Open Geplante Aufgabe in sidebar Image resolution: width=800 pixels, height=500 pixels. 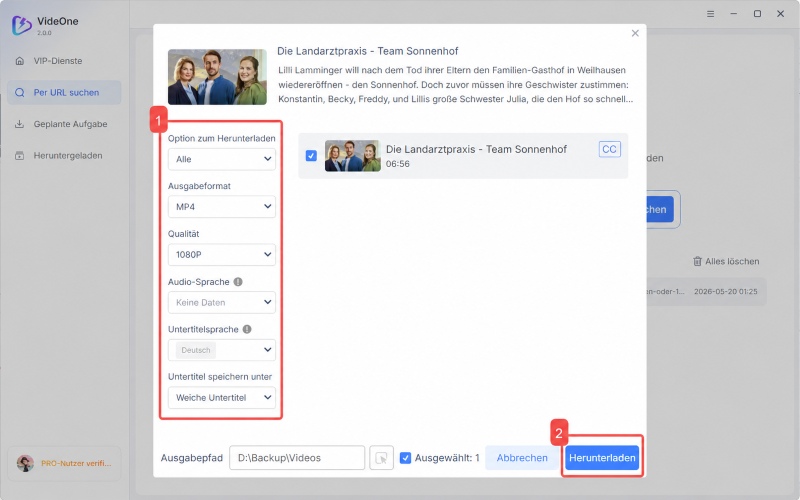(64, 124)
